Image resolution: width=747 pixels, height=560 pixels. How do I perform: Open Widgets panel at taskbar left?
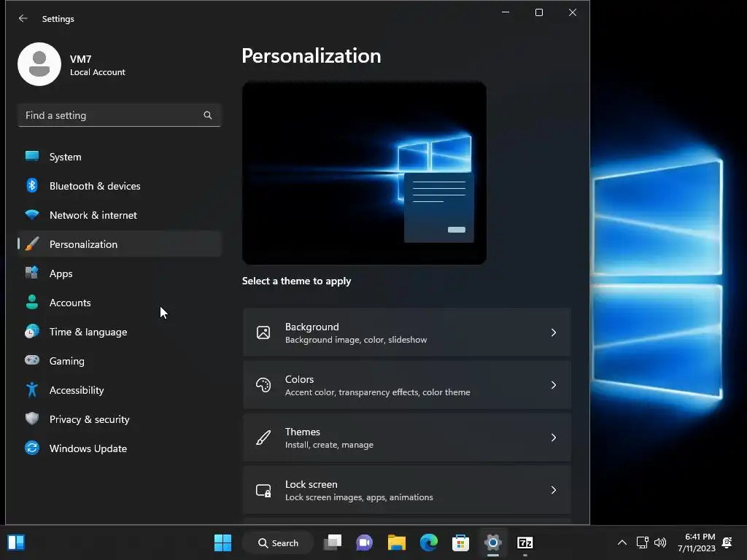[x=16, y=542]
